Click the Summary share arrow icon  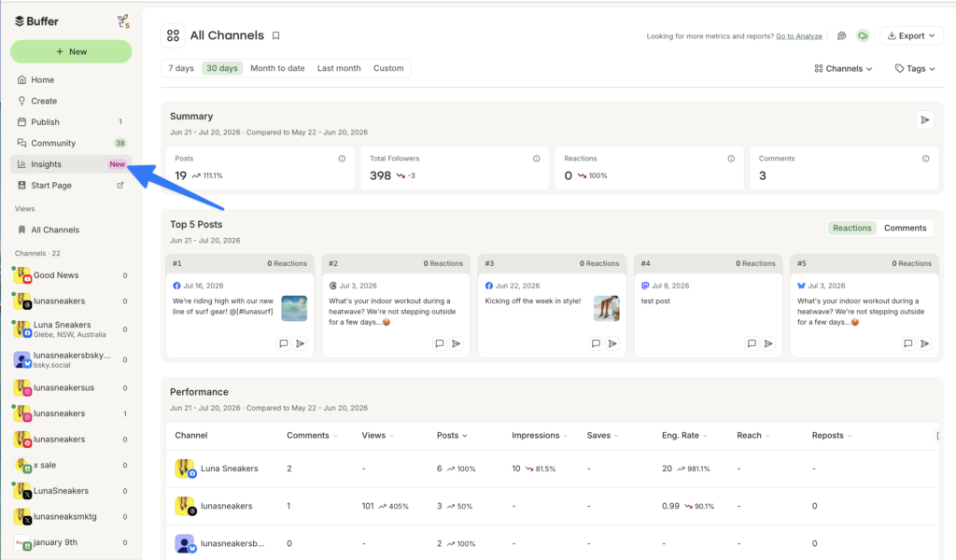pyautogui.click(x=925, y=120)
